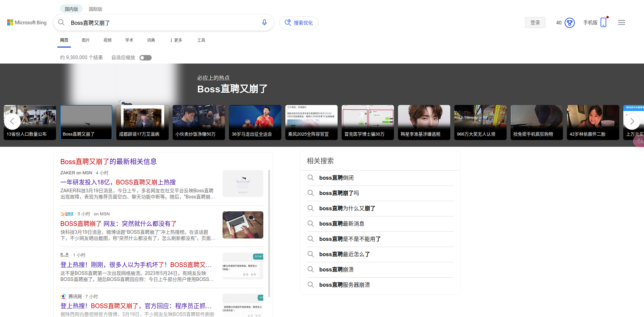Expand the 更多 menu

click(x=176, y=40)
